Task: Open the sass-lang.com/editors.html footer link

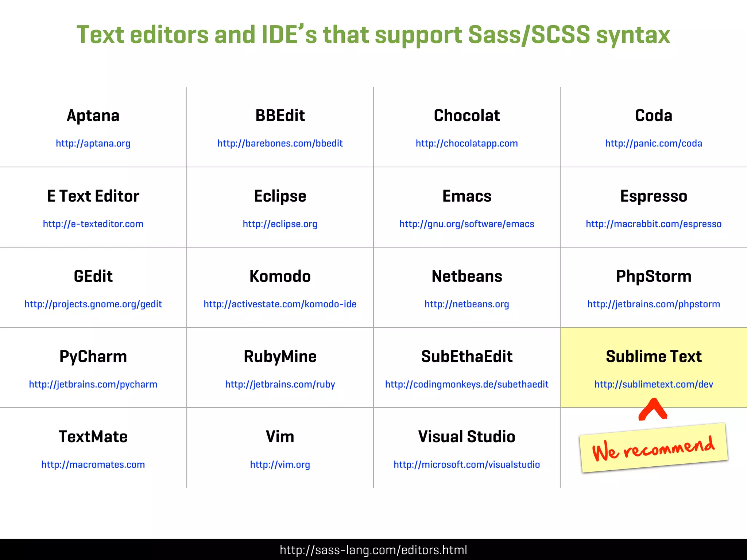Action: click(x=373, y=550)
